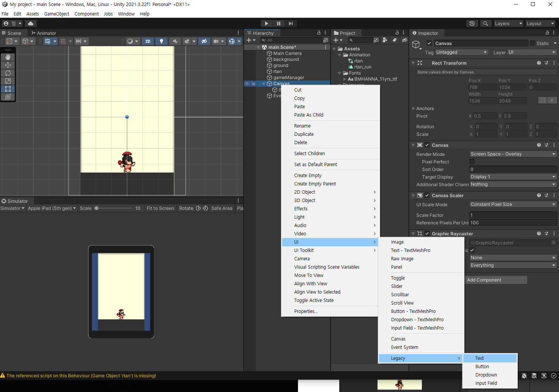Switch to the Animator tab

click(43, 33)
